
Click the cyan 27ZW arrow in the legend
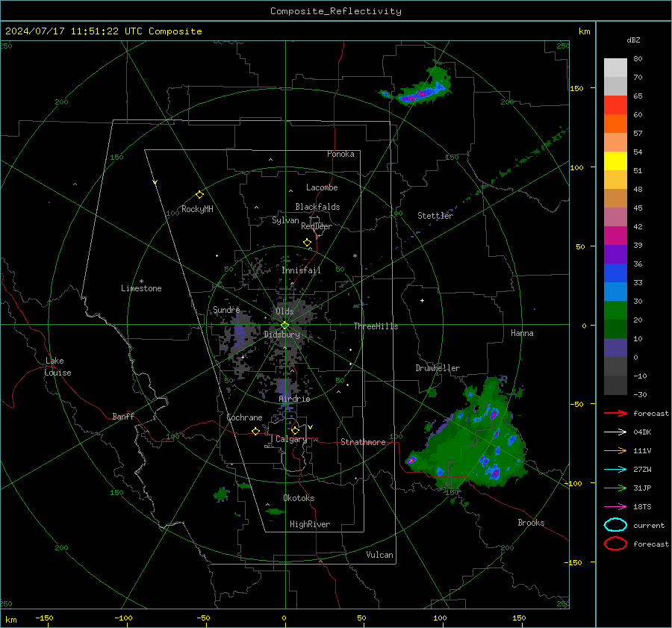click(615, 470)
